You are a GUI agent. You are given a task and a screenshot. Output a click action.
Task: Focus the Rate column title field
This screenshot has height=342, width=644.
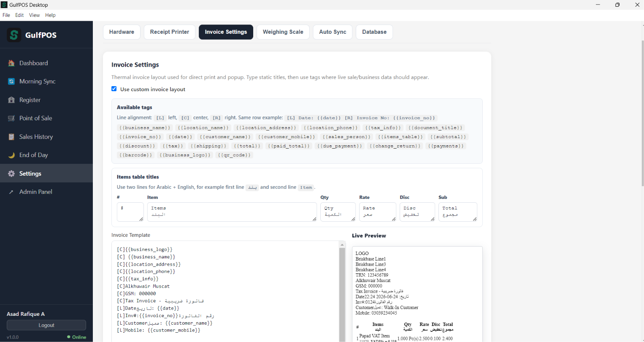click(377, 212)
